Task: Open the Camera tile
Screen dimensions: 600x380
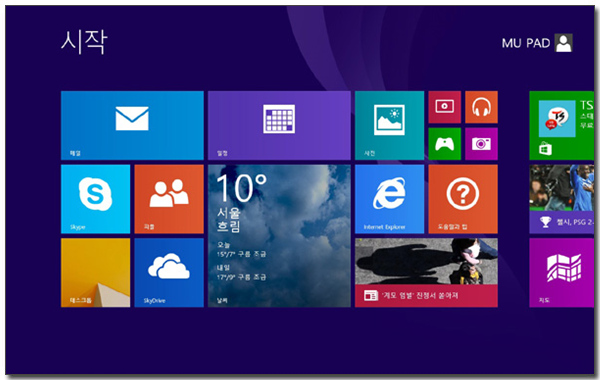Action: (x=481, y=144)
